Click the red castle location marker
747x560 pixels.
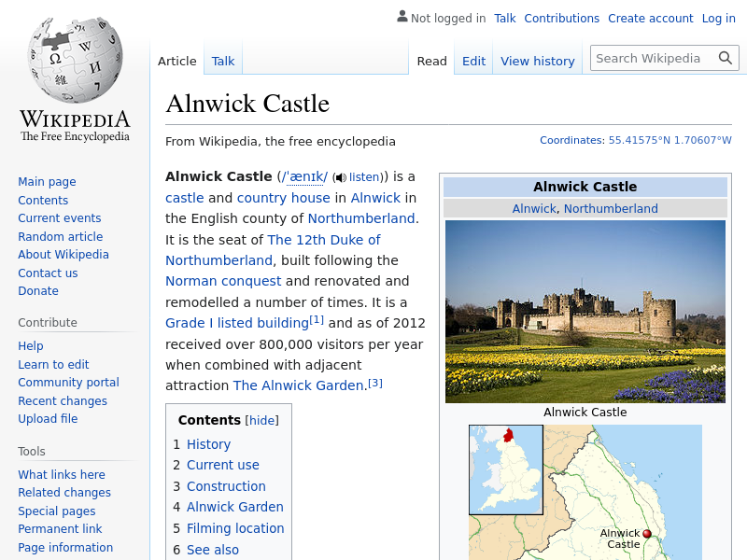[647, 534]
